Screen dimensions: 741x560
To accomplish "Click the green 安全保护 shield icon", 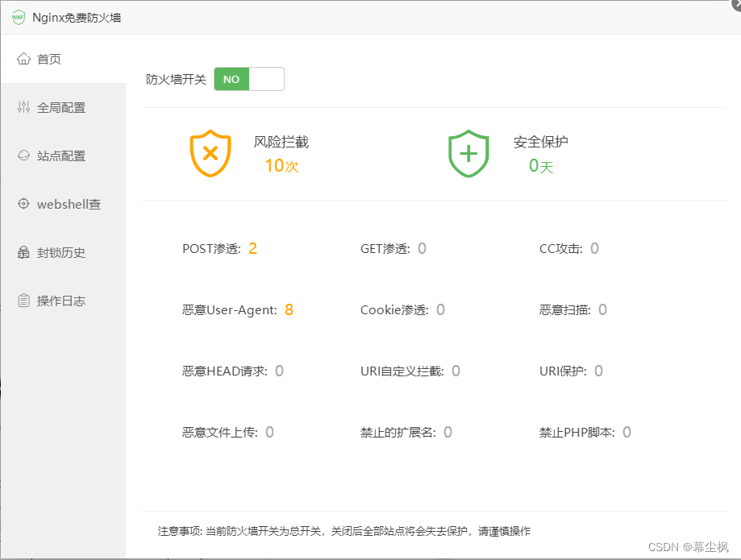I will coord(468,151).
